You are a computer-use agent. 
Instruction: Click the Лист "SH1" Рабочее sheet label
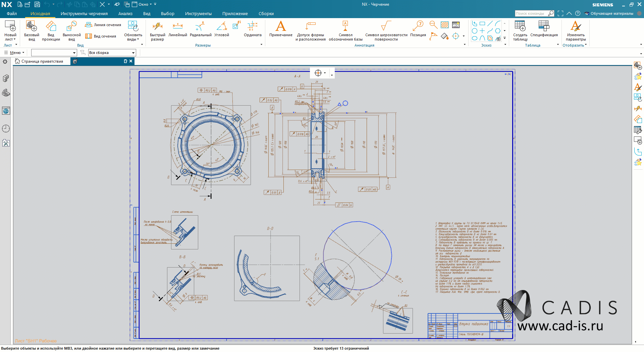(36, 341)
